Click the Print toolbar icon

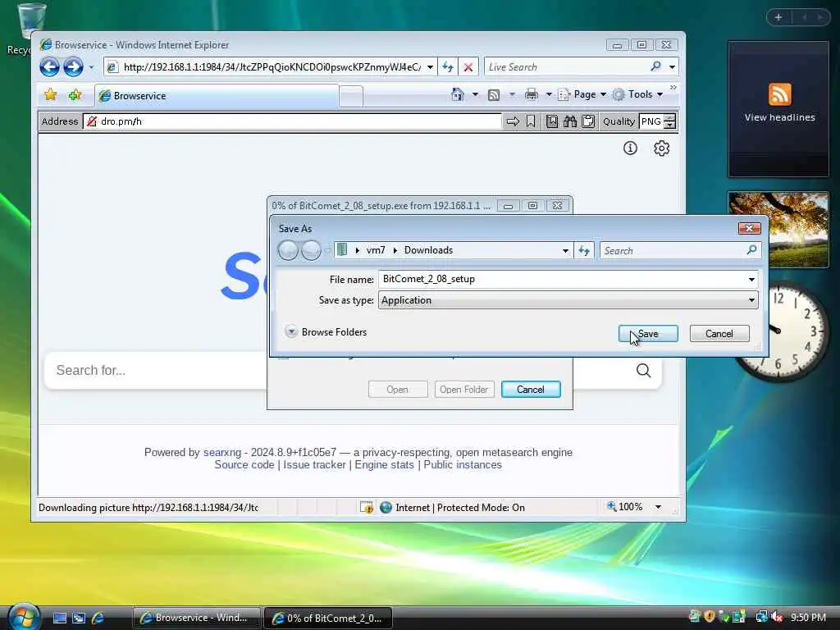[531, 95]
